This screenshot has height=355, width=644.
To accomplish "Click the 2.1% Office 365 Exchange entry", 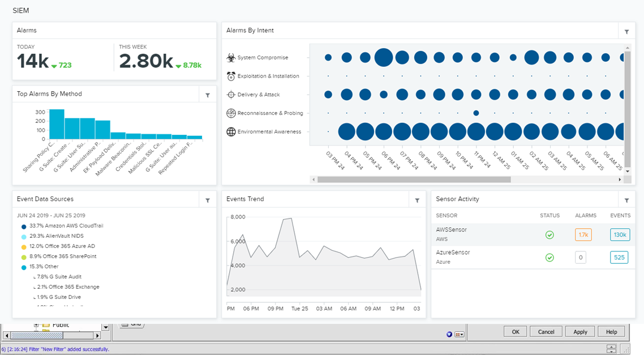I will click(x=68, y=287).
